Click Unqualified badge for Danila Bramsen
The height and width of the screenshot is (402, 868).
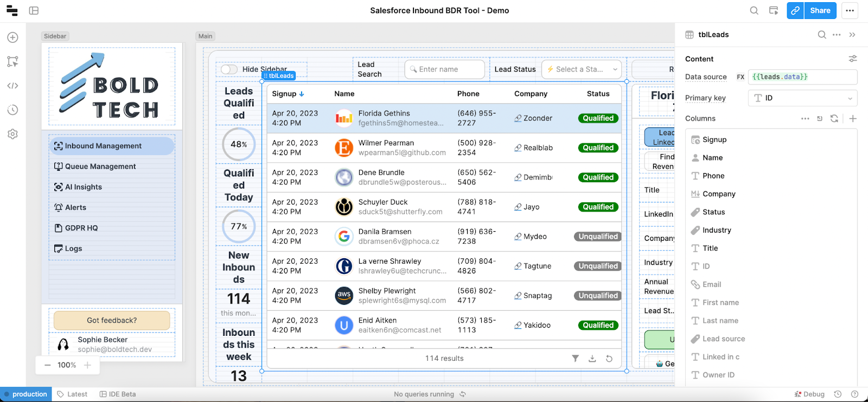[598, 237]
